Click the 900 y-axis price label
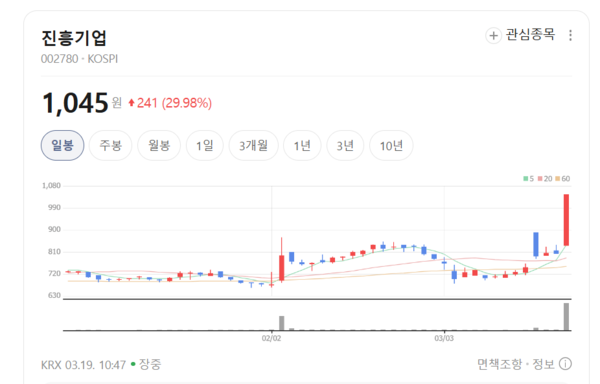The height and width of the screenshot is (384, 600). point(54,229)
